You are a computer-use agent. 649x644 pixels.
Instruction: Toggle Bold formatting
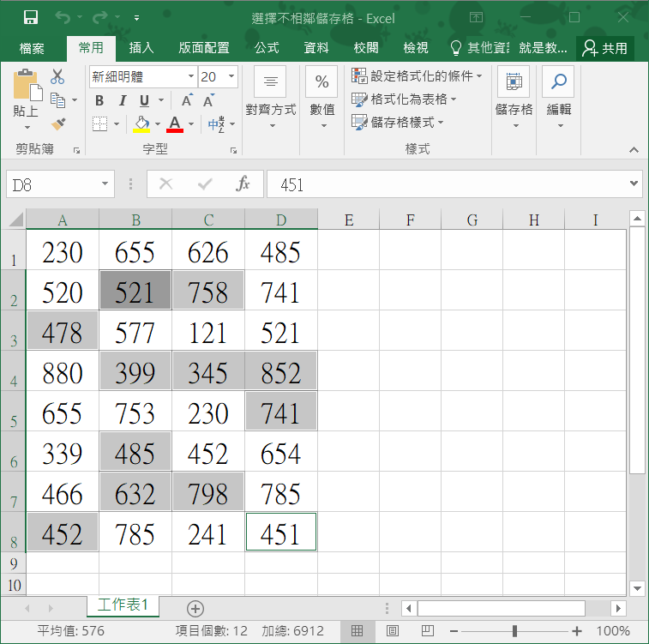[x=99, y=100]
